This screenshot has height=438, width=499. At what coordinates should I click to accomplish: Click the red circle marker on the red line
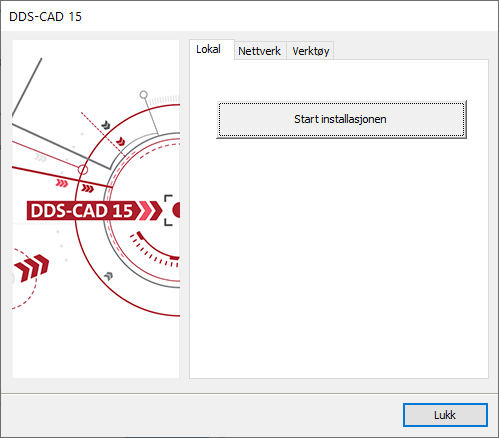click(x=83, y=170)
